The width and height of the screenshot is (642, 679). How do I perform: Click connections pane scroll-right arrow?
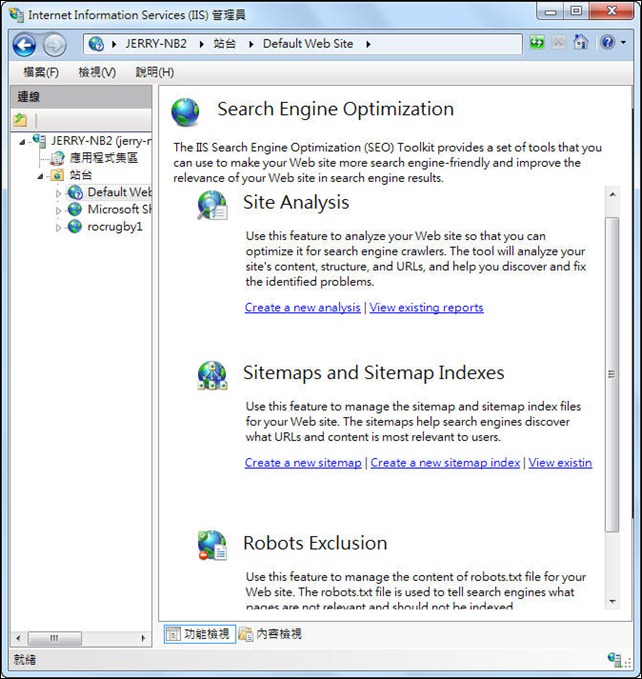click(143, 638)
